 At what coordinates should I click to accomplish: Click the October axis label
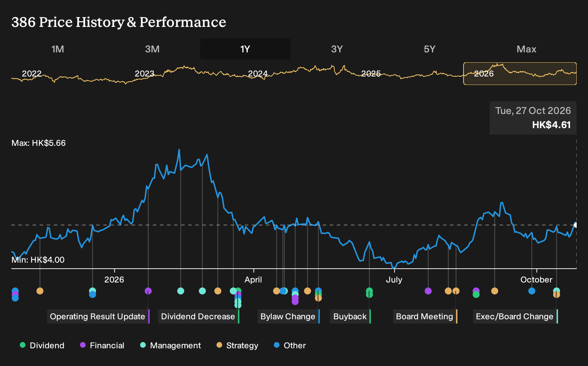point(536,280)
